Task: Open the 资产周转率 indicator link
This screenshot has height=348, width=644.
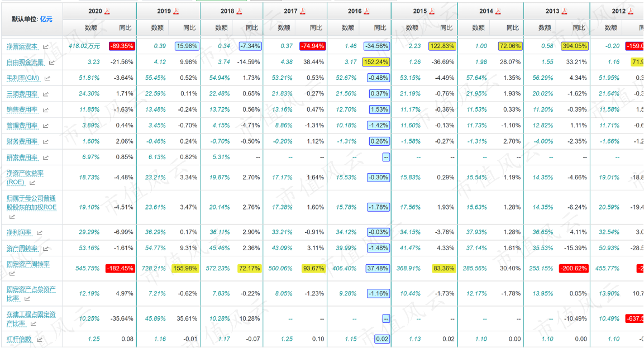Action: tap(22, 249)
